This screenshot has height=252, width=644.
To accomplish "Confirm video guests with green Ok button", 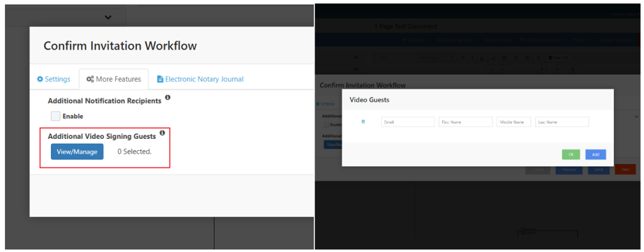I will click(x=570, y=155).
